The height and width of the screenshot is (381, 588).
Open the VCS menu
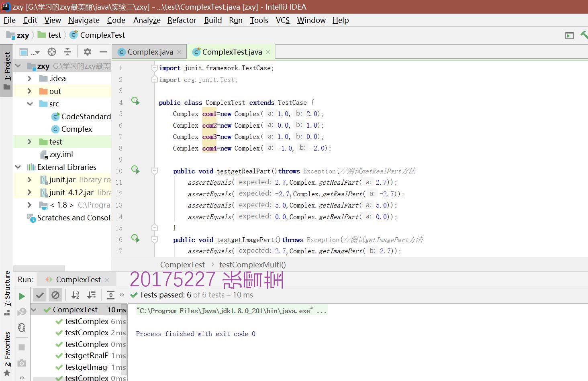pos(283,20)
